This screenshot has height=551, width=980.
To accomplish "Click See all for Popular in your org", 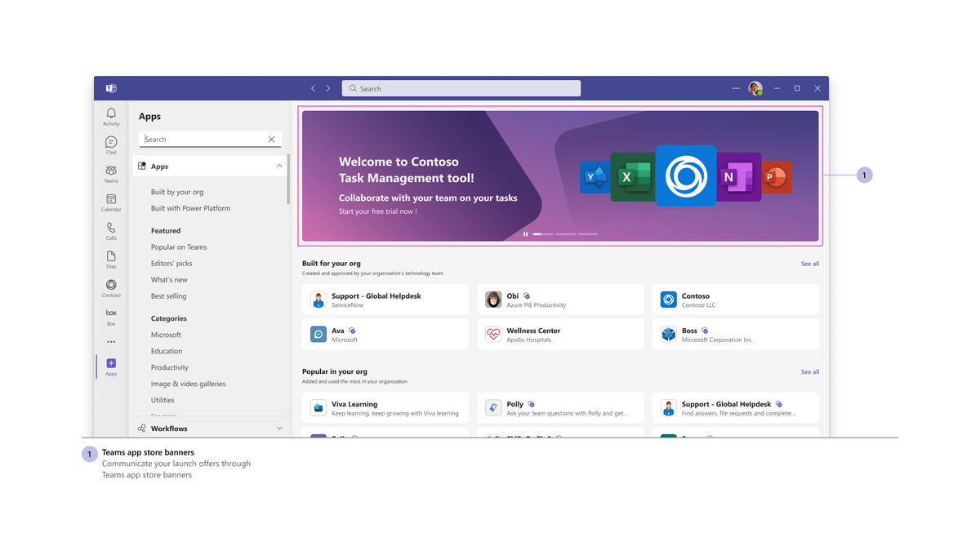I will click(x=809, y=371).
